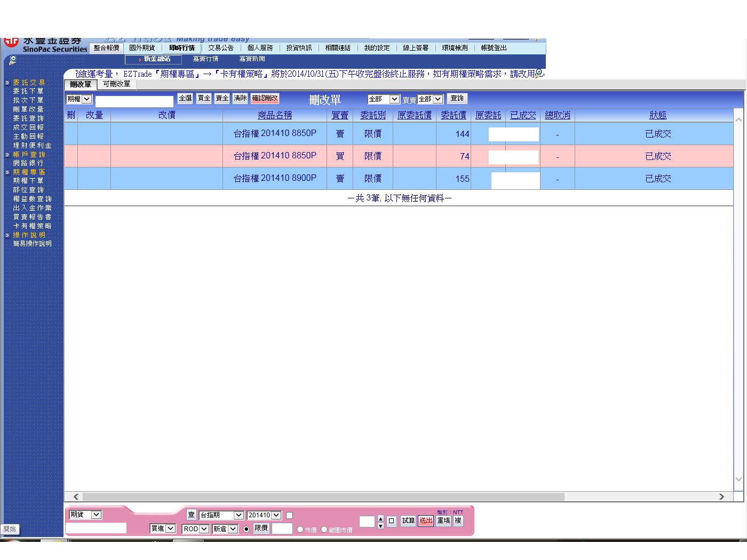Open 成交回報 in the sidebar

pos(28,127)
